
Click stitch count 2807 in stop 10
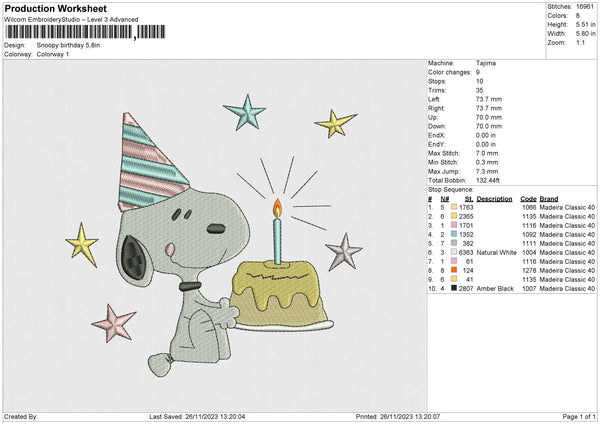[x=466, y=289]
